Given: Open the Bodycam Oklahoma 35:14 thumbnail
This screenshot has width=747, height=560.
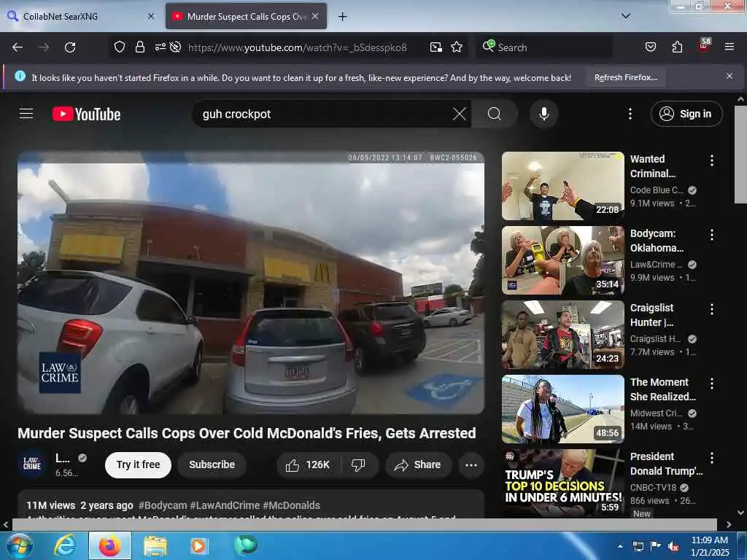Looking at the screenshot, I should tap(562, 260).
